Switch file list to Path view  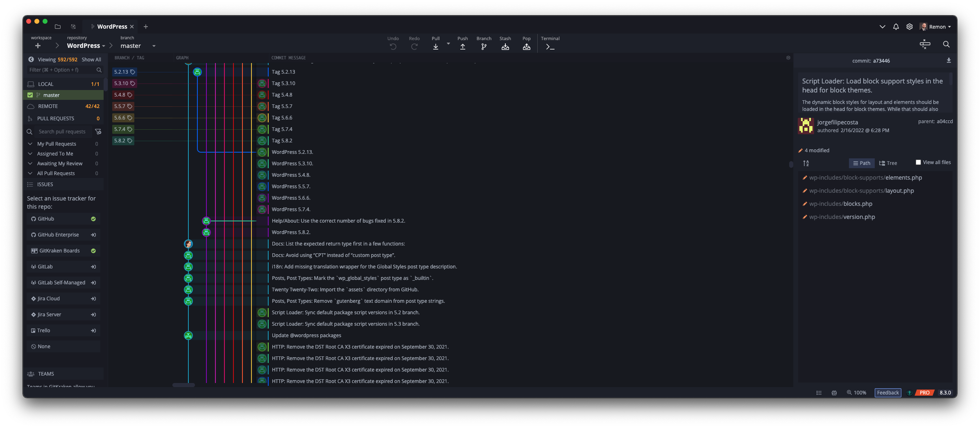[861, 163]
